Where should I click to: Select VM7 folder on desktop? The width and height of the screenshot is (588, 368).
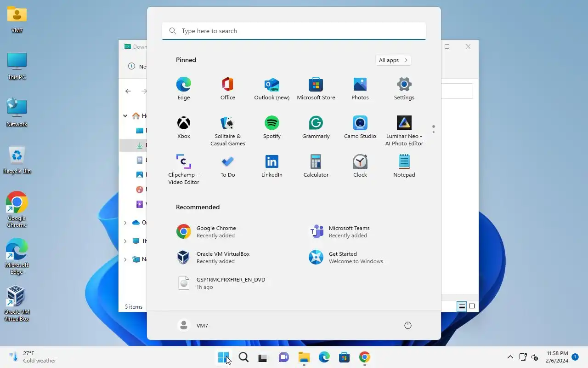(x=17, y=20)
